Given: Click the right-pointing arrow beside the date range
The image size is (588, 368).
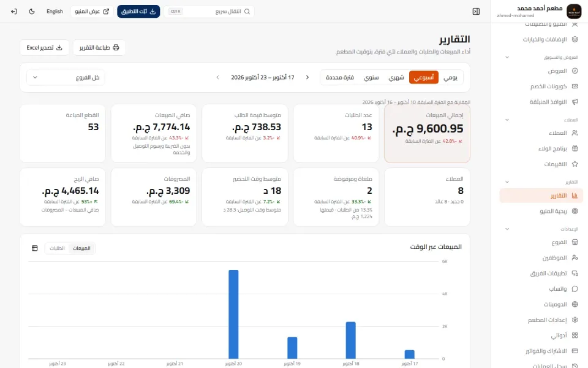Looking at the screenshot, I should [x=307, y=77].
